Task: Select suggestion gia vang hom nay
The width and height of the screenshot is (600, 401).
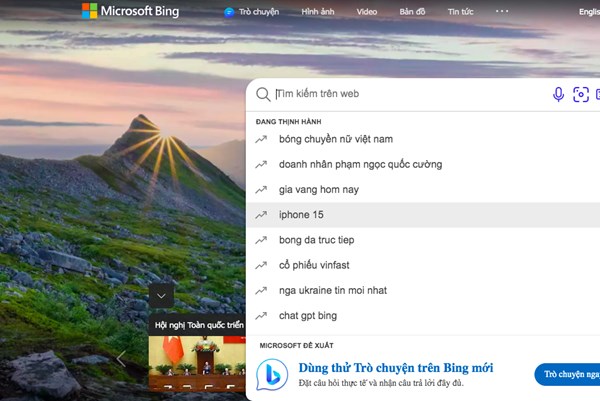Action: (423, 190)
